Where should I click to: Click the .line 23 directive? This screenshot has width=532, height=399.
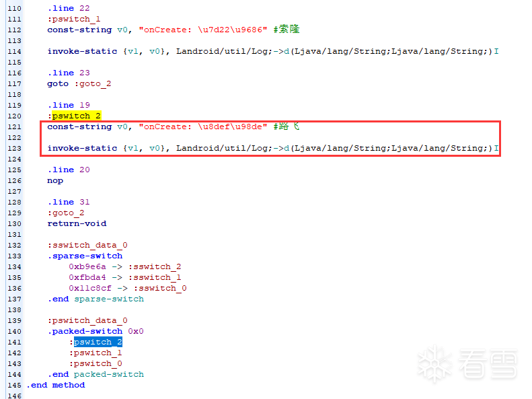tap(69, 73)
